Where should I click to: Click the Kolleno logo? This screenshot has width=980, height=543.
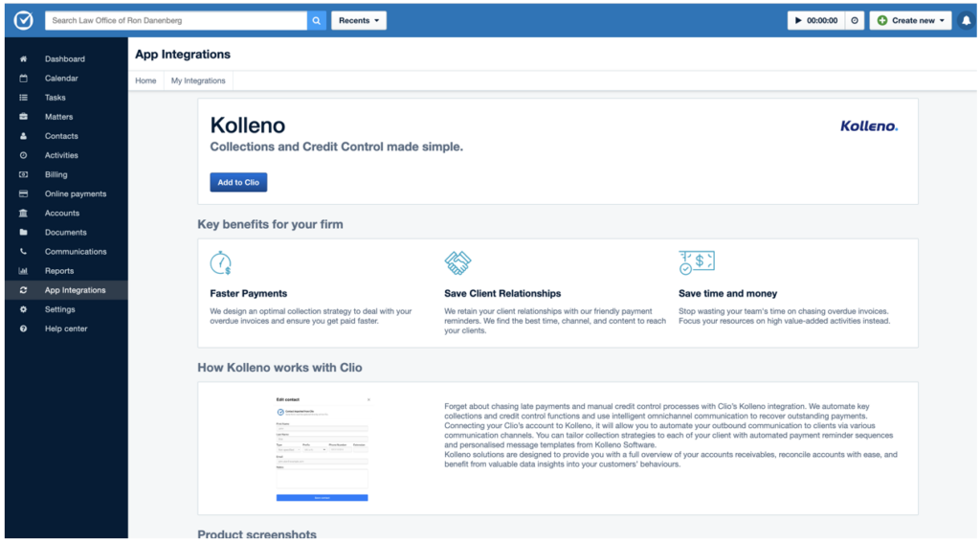869,126
